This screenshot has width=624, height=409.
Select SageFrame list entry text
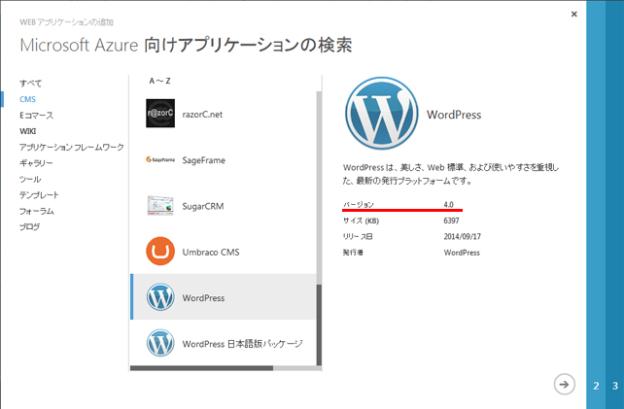[x=204, y=160]
